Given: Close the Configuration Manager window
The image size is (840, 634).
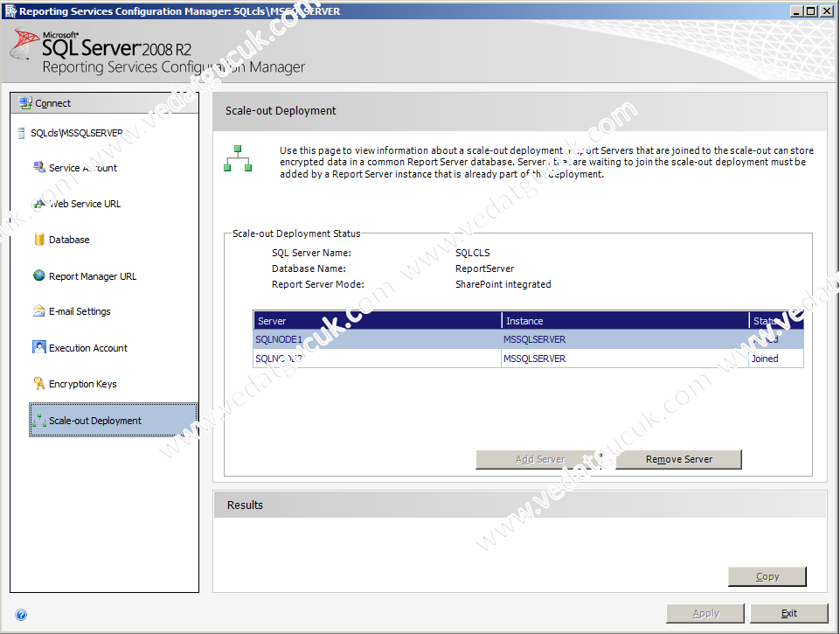Looking at the screenshot, I should [825, 10].
